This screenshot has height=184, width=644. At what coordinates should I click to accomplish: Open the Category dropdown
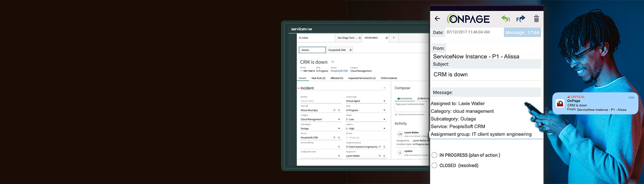click(321, 119)
